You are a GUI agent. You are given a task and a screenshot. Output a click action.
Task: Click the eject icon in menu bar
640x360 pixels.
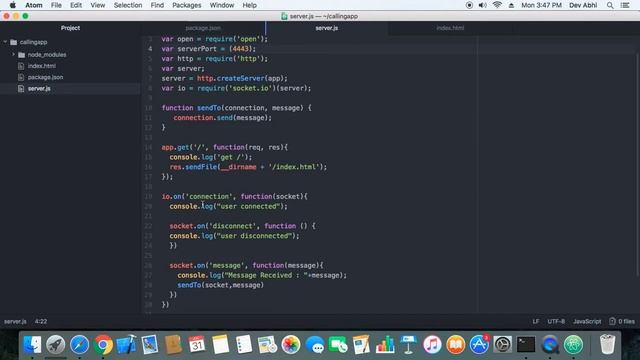(x=511, y=5)
